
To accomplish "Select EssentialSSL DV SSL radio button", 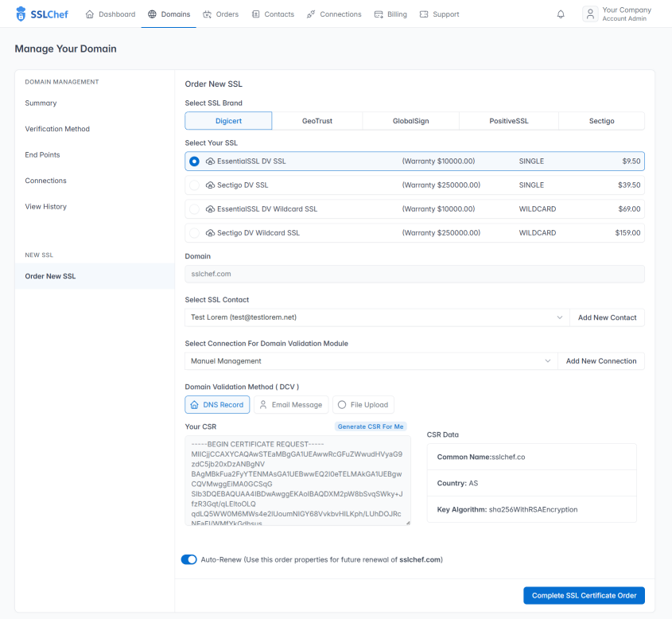I will tap(194, 162).
